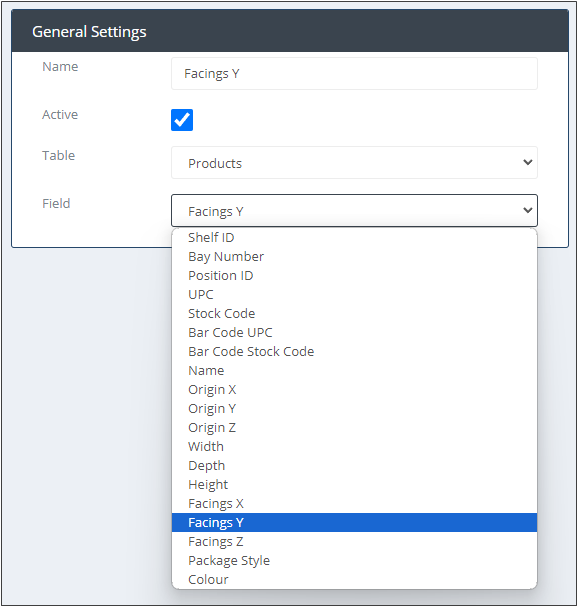578x607 pixels.
Task: Select Bar Code Stock Code option
Action: point(354,351)
